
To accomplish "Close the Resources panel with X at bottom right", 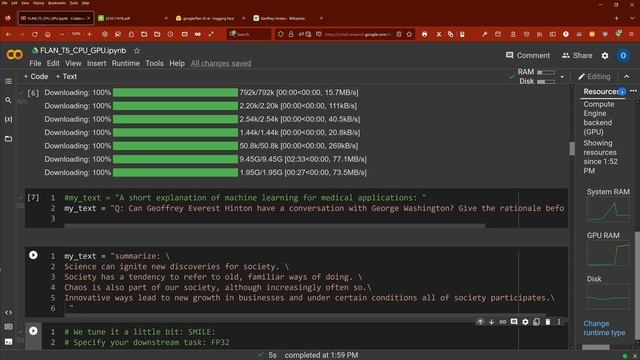I will 635,356.
